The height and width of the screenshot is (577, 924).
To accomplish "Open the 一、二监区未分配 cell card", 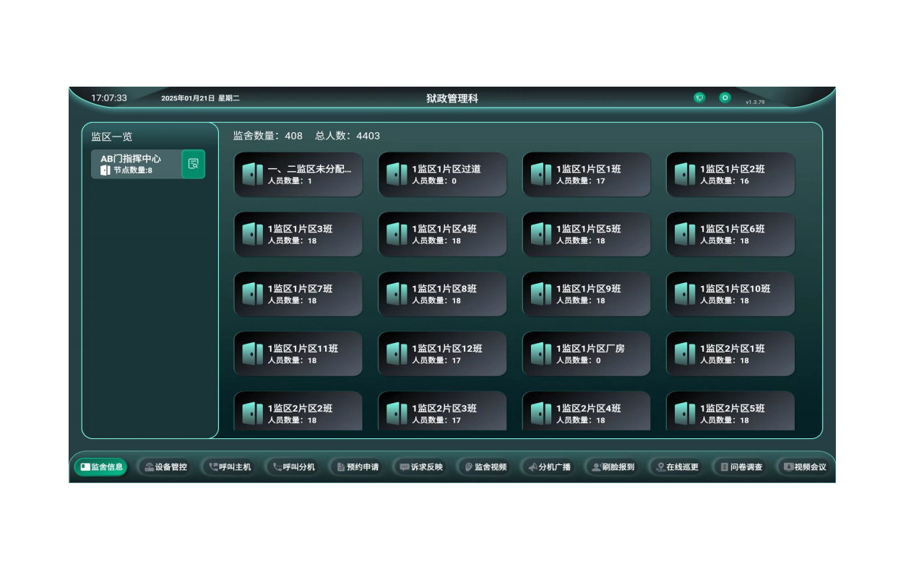I will pos(298,175).
